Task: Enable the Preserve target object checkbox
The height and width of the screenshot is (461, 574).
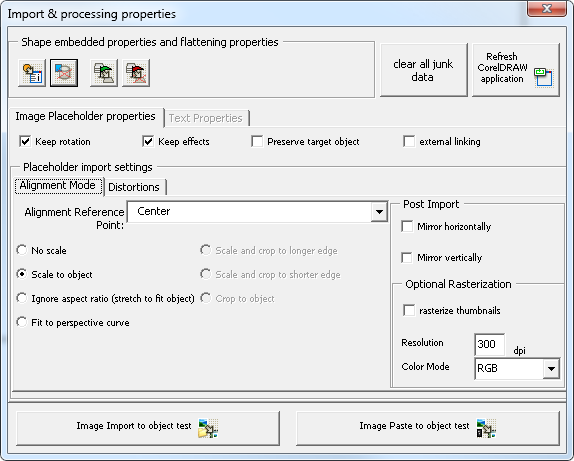Action: coord(257,141)
